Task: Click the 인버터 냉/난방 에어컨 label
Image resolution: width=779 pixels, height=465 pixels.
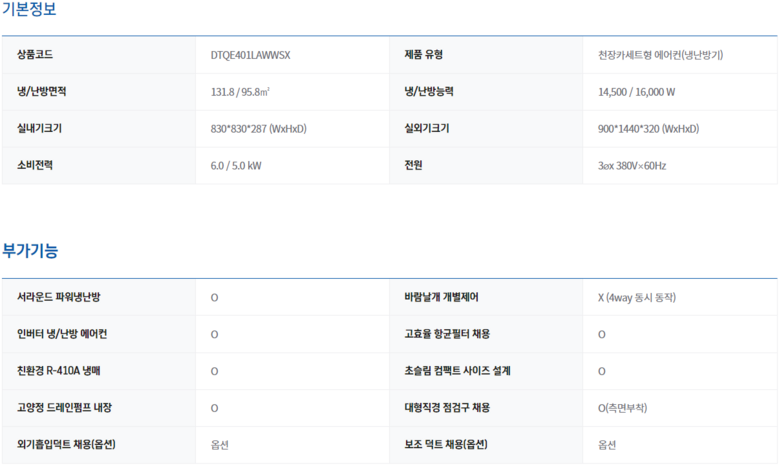Action: pyautogui.click(x=62, y=334)
